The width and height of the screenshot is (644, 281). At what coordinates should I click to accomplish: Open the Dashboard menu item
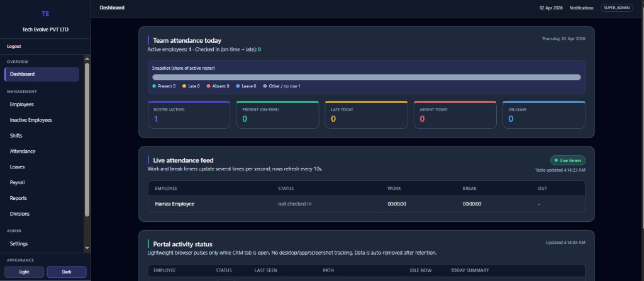coord(42,74)
